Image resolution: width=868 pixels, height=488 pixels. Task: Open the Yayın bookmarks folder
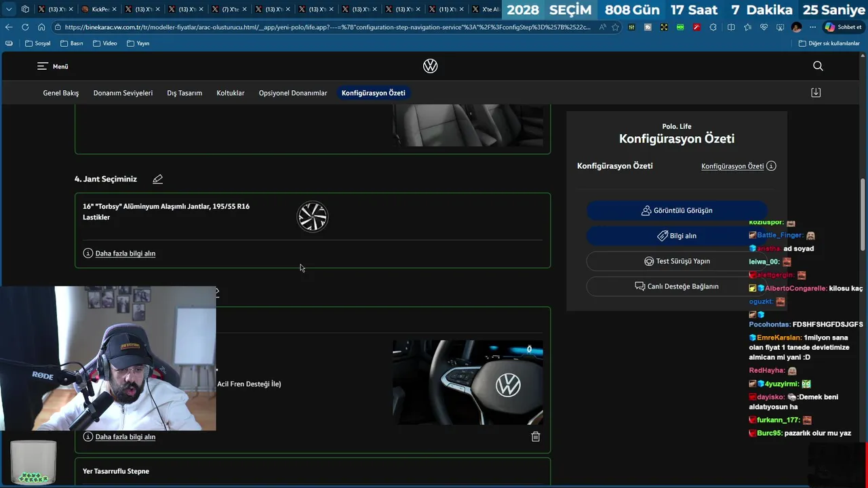pos(138,43)
